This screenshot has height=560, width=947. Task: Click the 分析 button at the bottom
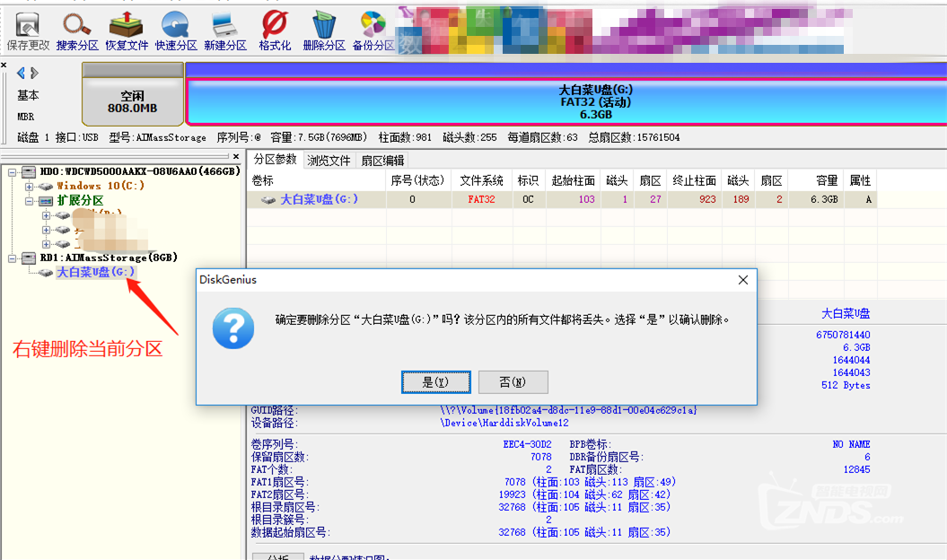278,556
